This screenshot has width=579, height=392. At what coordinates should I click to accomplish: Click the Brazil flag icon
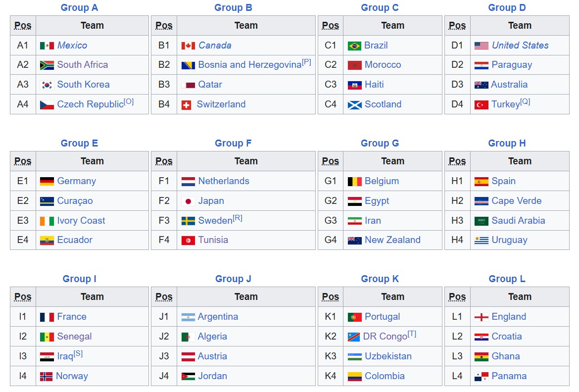click(354, 46)
